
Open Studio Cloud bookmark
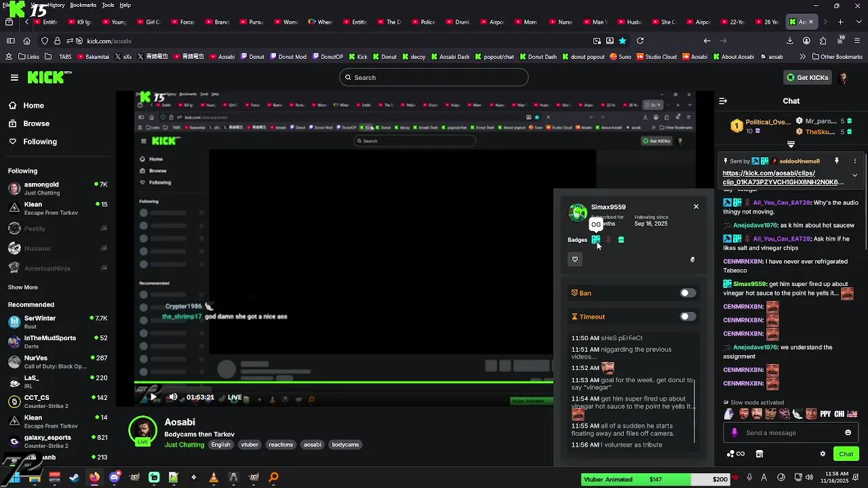pos(656,57)
